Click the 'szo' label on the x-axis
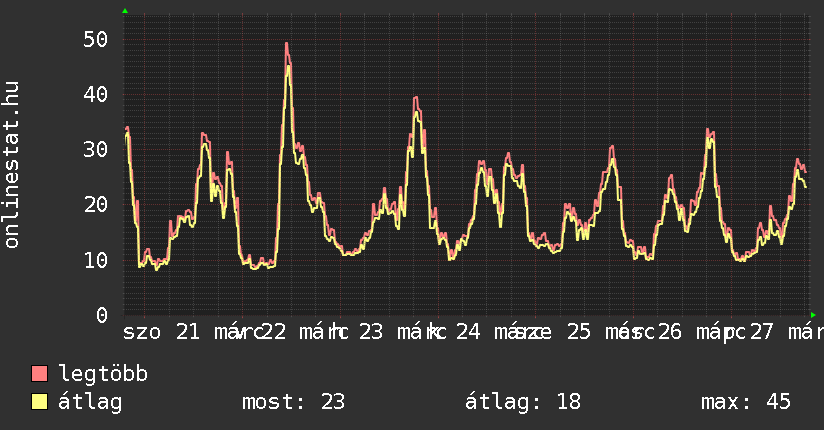The height and width of the screenshot is (430, 824). click(x=142, y=331)
